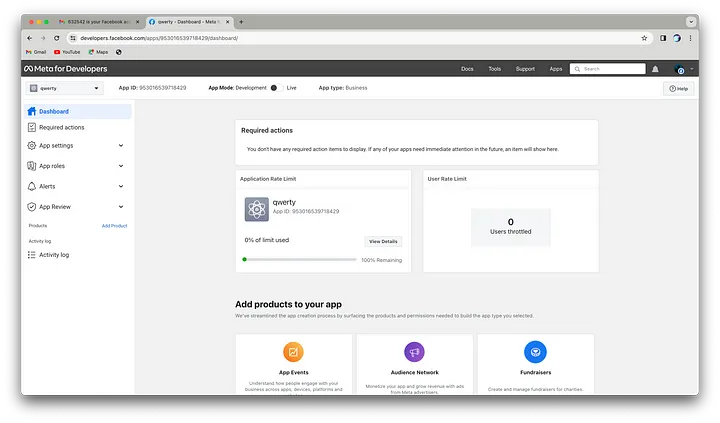Screen dimensions: 720x423
Task: Click the Activity log list icon
Action: tap(32, 255)
